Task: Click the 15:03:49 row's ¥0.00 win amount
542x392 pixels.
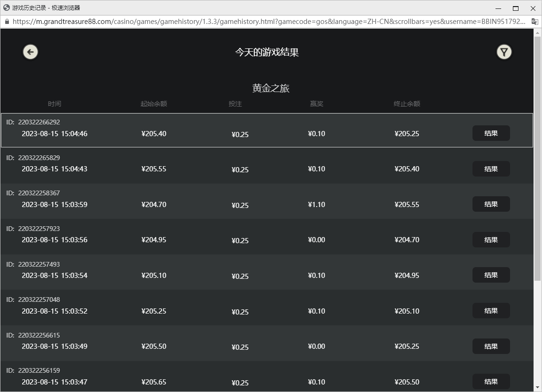Action: [317, 346]
